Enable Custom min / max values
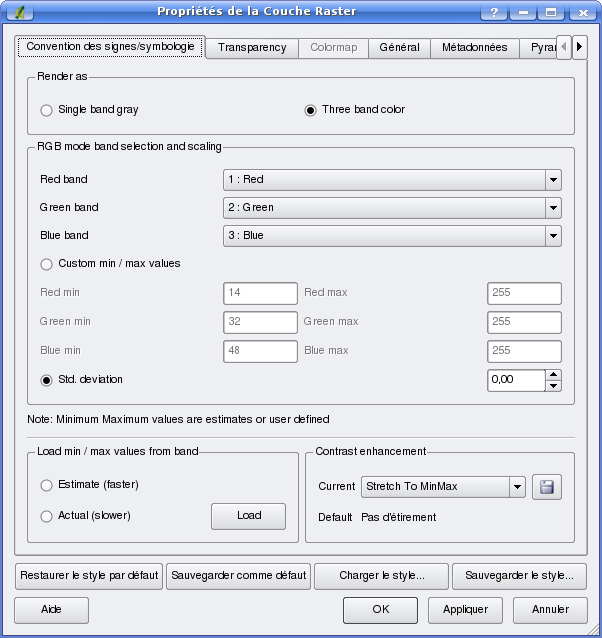 click(x=46, y=264)
